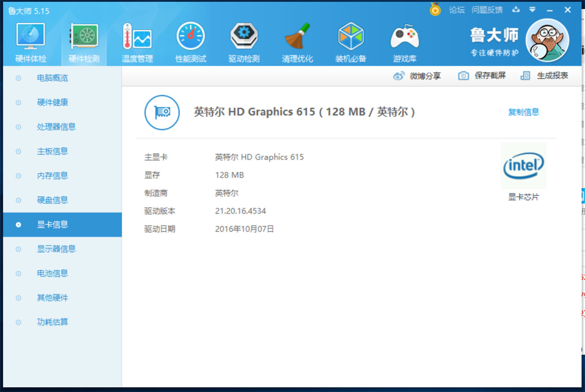
Task: Launch the 性能测试 performance benchmark
Action: point(191,43)
